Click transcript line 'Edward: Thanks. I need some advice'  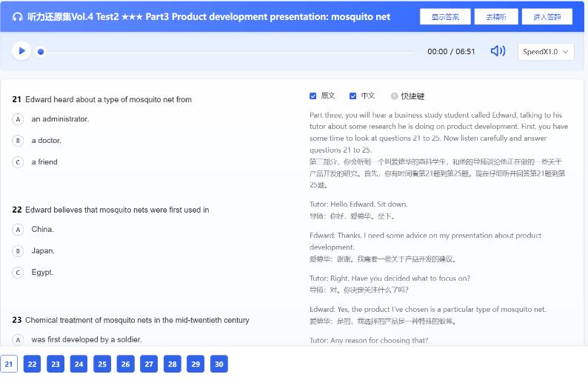[425, 241]
